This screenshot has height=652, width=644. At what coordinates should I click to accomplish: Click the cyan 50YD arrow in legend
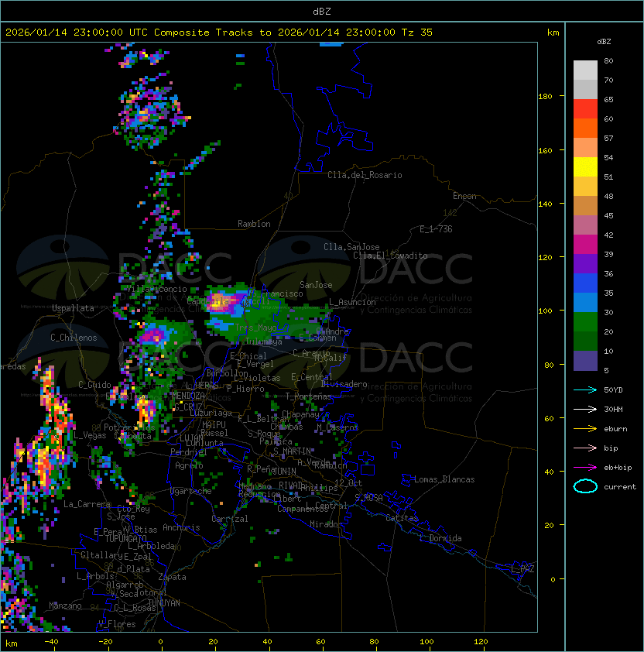coord(585,390)
